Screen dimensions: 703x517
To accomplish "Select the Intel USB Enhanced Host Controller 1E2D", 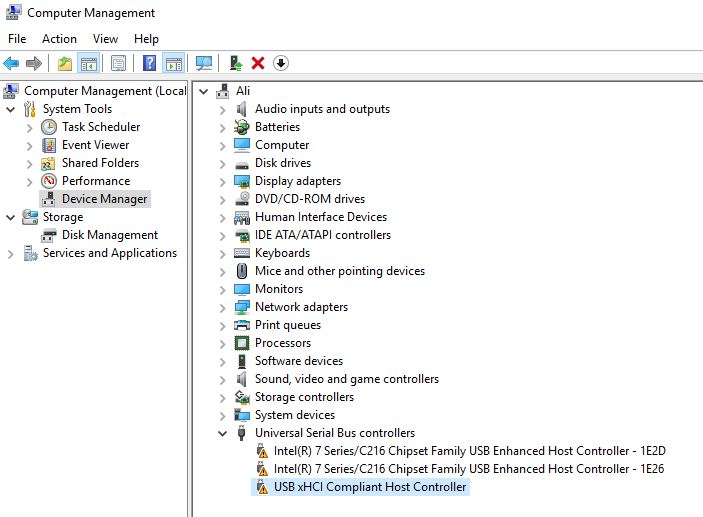I will coord(469,451).
